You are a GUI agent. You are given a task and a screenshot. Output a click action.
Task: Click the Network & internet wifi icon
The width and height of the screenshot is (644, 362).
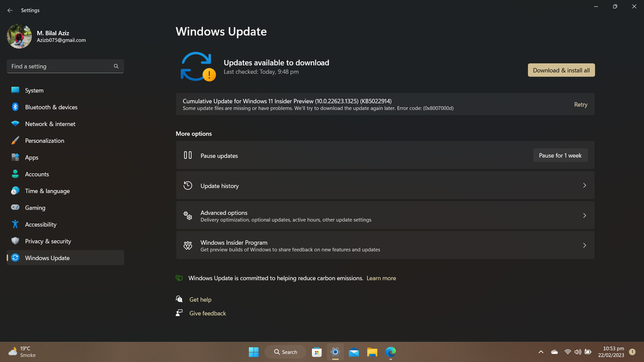coord(15,124)
